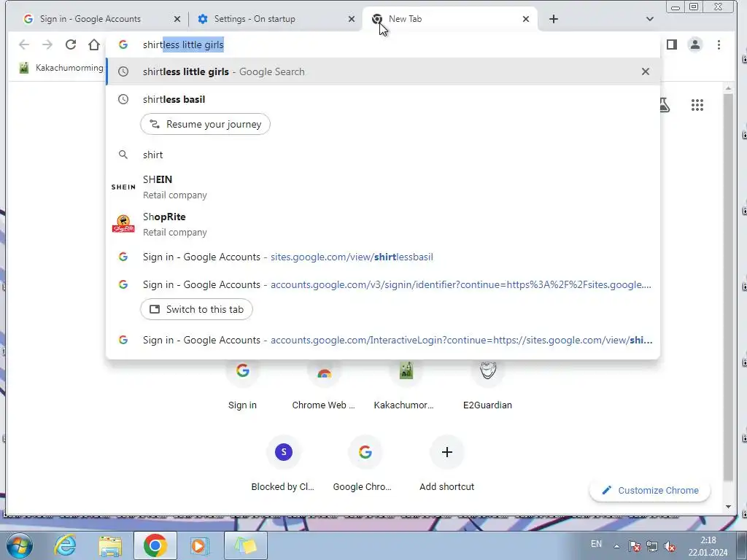Open the Kakachumorming bookmark
This screenshot has width=747, height=560.
click(x=61, y=68)
